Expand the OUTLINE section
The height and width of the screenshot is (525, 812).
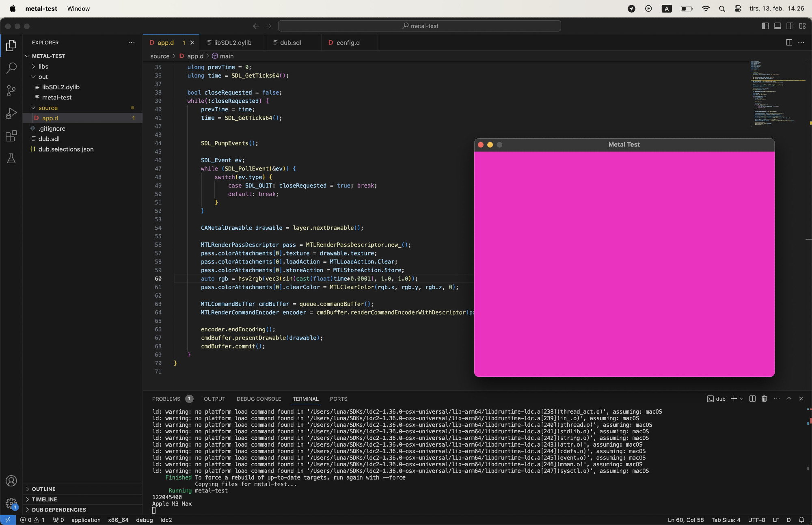coord(82,489)
